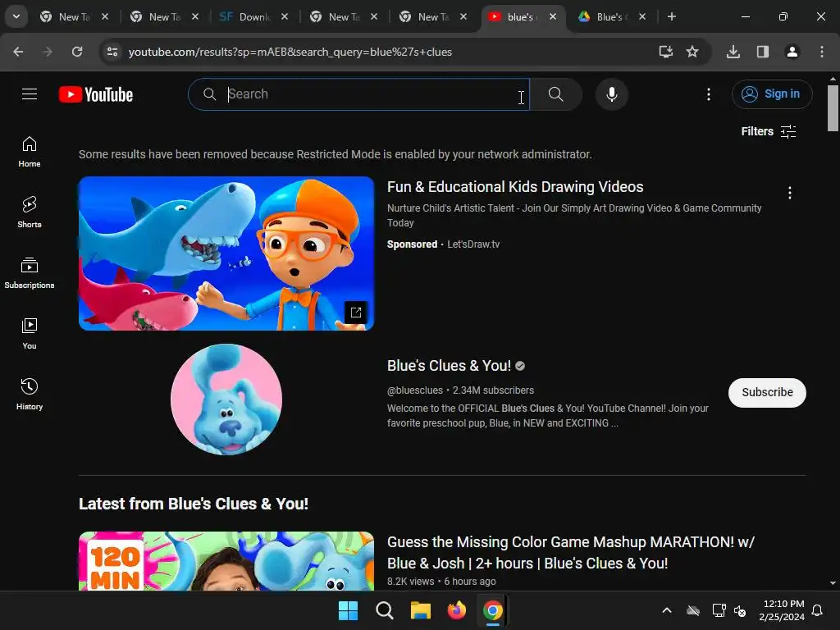The image size is (840, 630).
Task: Open the muted volume tray icon
Action: [740, 610]
